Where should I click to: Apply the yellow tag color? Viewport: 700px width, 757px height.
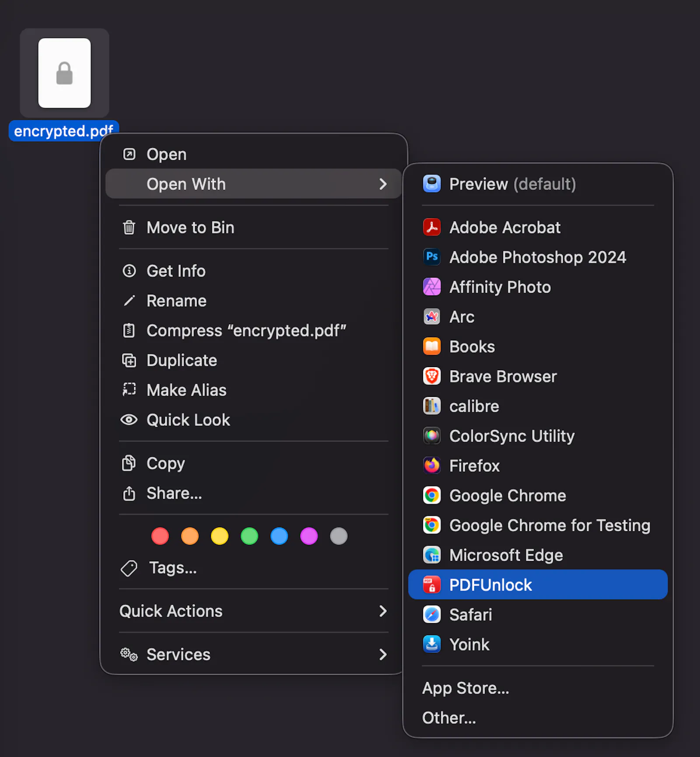coord(220,536)
